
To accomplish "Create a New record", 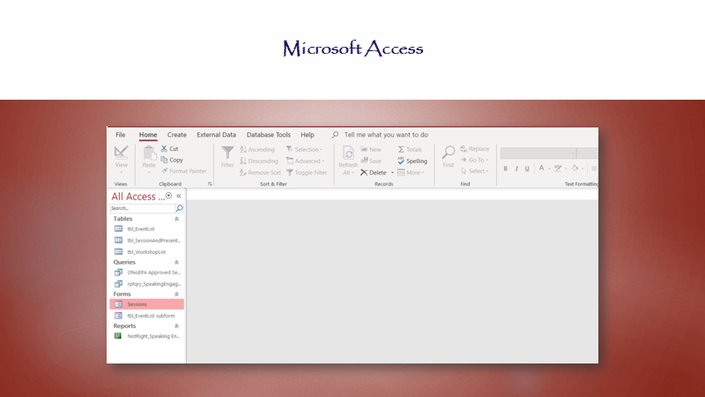I will click(x=371, y=149).
